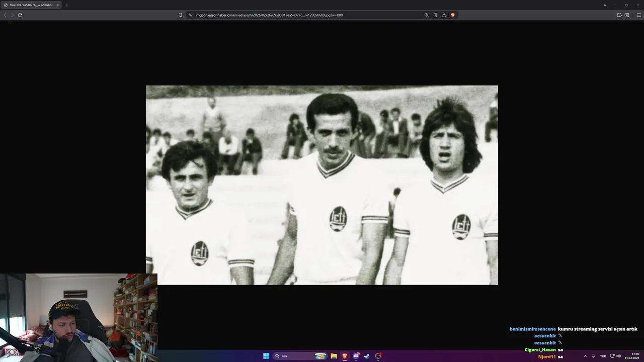Toggle the browser sidebar panel icon
Image resolution: width=644 pixels, height=362 pixels.
coord(627,15)
